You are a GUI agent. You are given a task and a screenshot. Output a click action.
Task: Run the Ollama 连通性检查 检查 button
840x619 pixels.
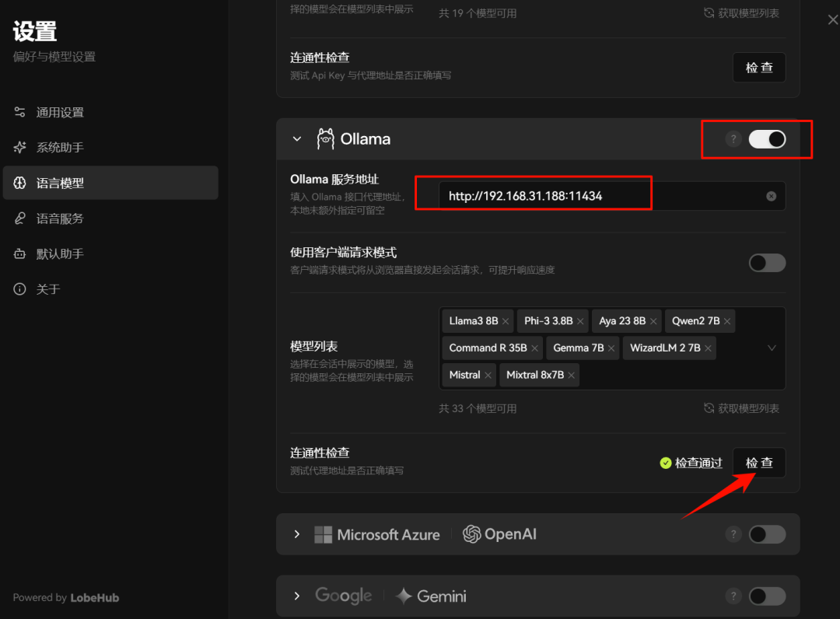point(759,463)
